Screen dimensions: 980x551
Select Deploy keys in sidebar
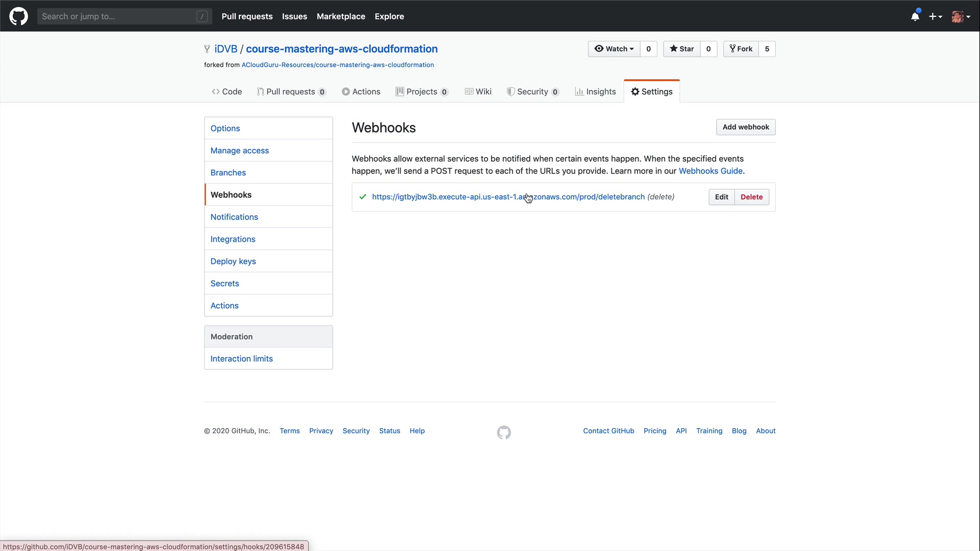(233, 261)
